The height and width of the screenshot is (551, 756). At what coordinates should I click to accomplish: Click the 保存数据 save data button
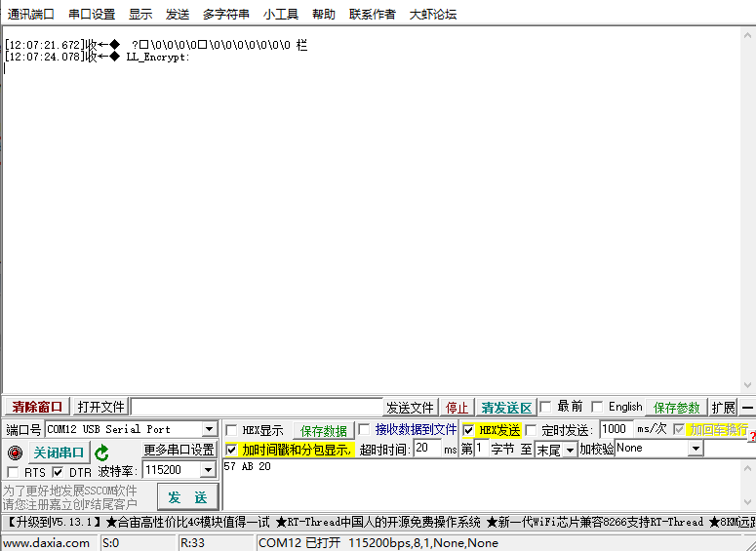click(324, 431)
